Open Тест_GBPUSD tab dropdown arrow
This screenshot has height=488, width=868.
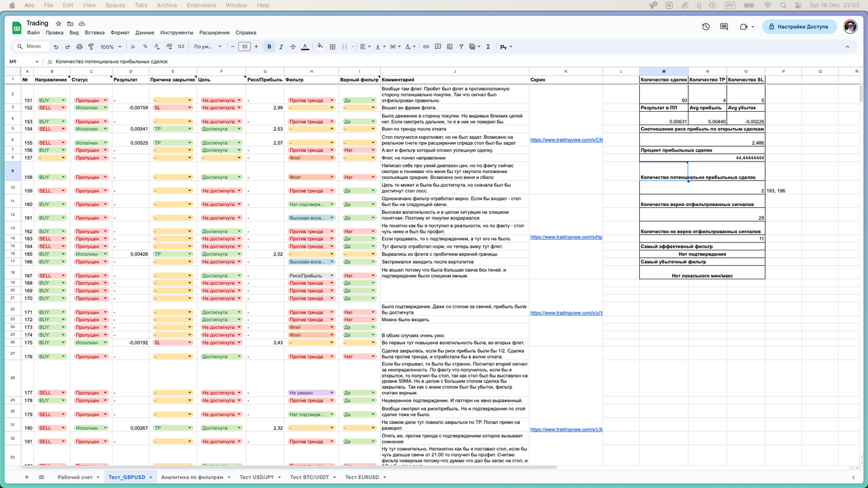point(151,477)
